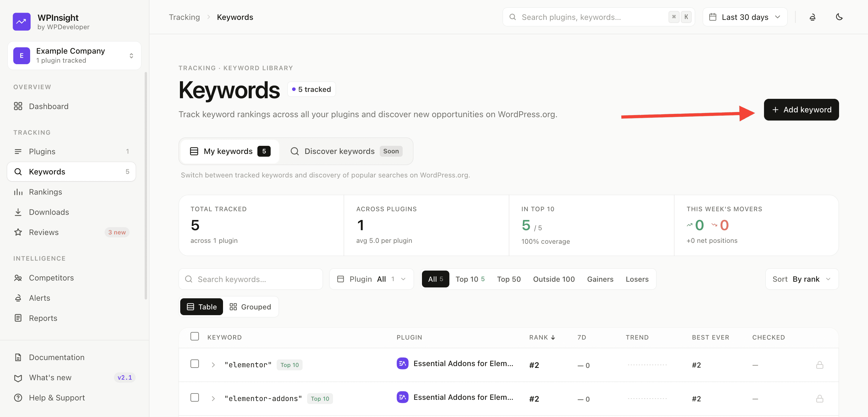Open Essential Addons link in elementor row
This screenshot has width=868, height=417.
pos(463,364)
